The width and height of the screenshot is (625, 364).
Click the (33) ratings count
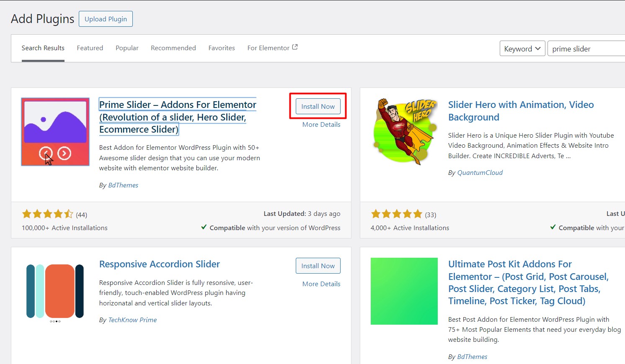430,215
